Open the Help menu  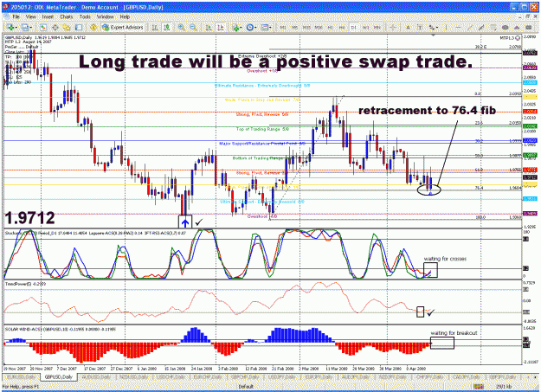pos(125,16)
